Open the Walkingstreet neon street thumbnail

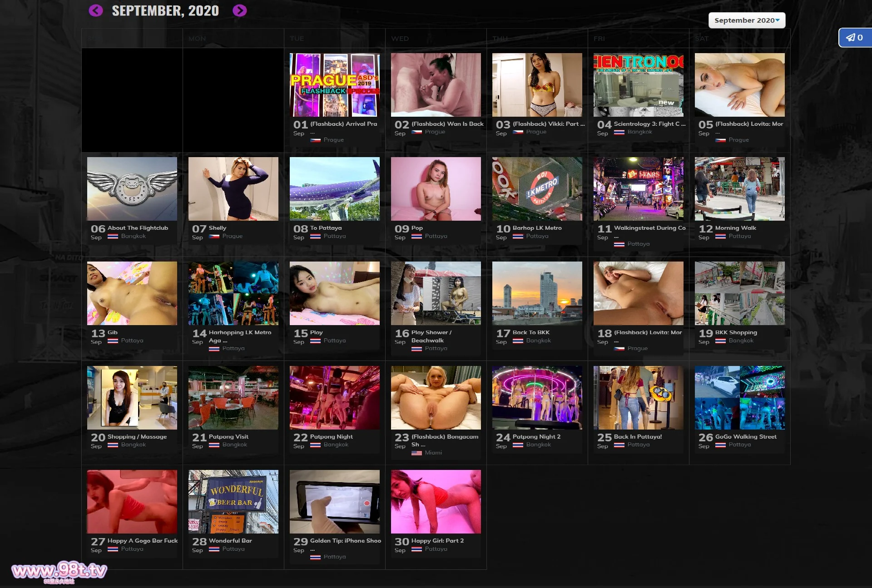pos(639,189)
